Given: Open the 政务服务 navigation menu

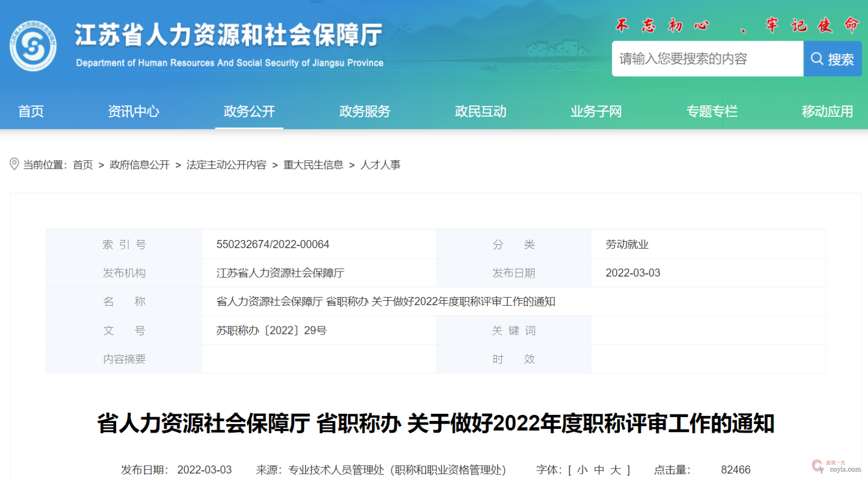Looking at the screenshot, I should (x=365, y=111).
